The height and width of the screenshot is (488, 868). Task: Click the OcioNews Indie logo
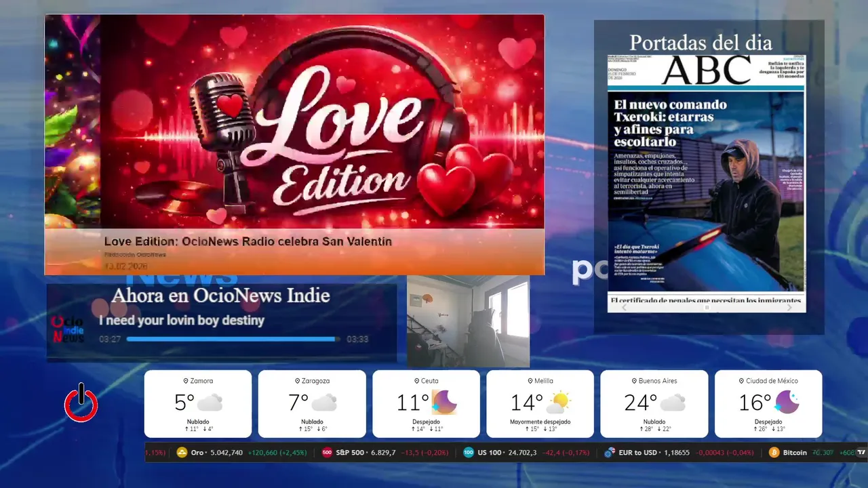[x=68, y=329]
